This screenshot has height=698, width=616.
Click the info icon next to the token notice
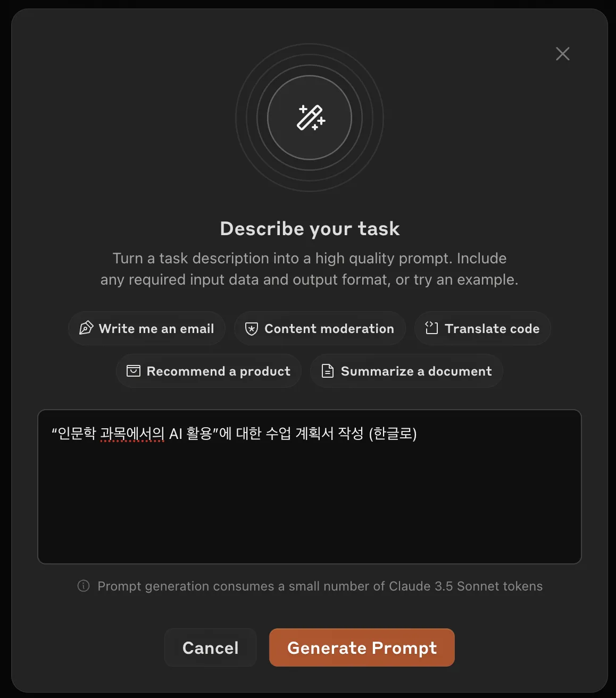[84, 586]
